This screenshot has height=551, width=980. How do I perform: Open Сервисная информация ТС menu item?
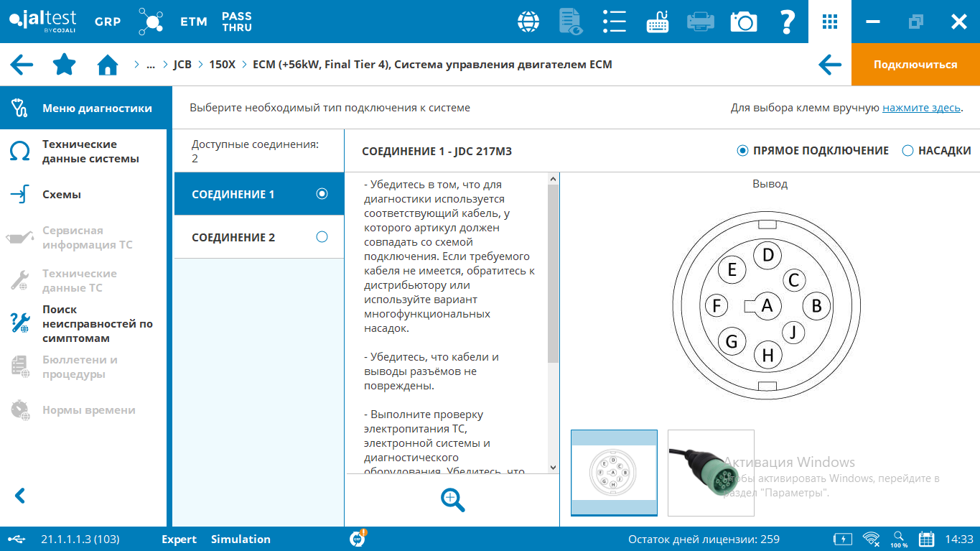pos(83,238)
